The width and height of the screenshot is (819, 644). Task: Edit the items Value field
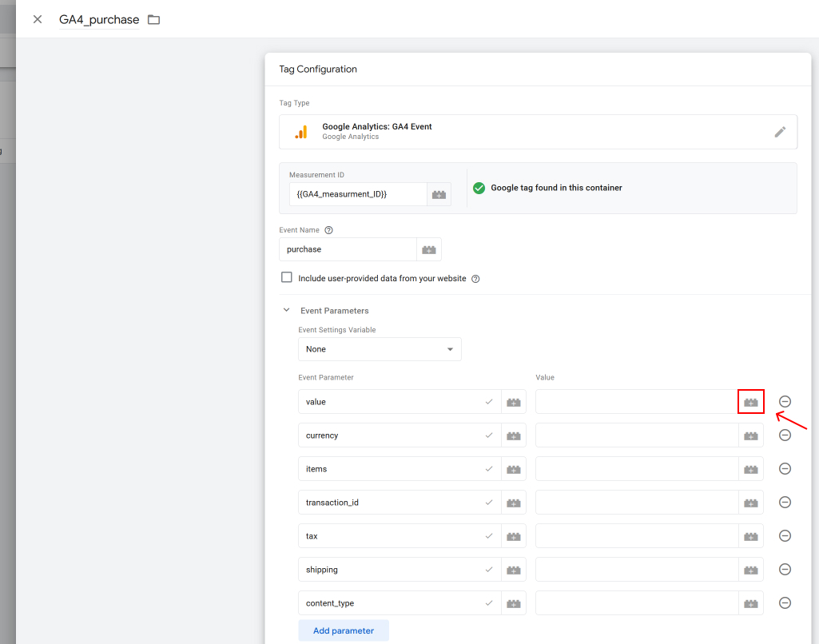[637, 468]
